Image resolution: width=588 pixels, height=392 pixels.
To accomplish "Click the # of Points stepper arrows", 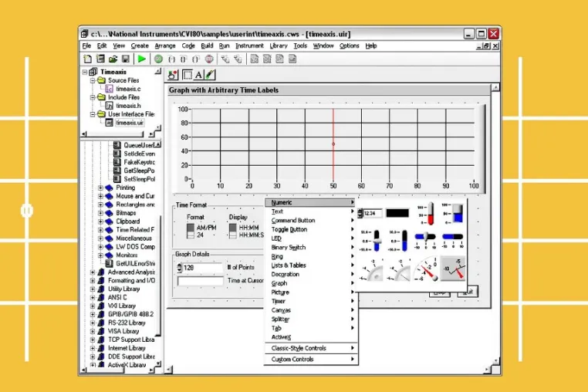I will 179,268.
